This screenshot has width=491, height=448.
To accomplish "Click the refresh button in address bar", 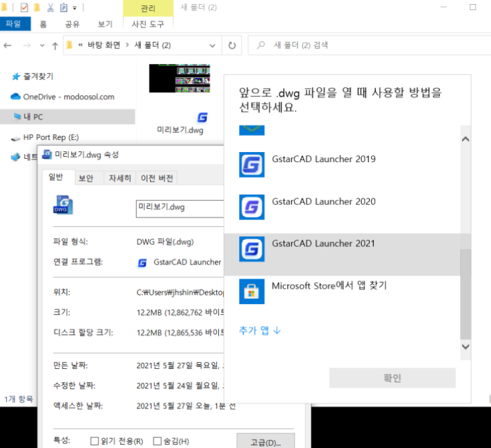I will [232, 46].
